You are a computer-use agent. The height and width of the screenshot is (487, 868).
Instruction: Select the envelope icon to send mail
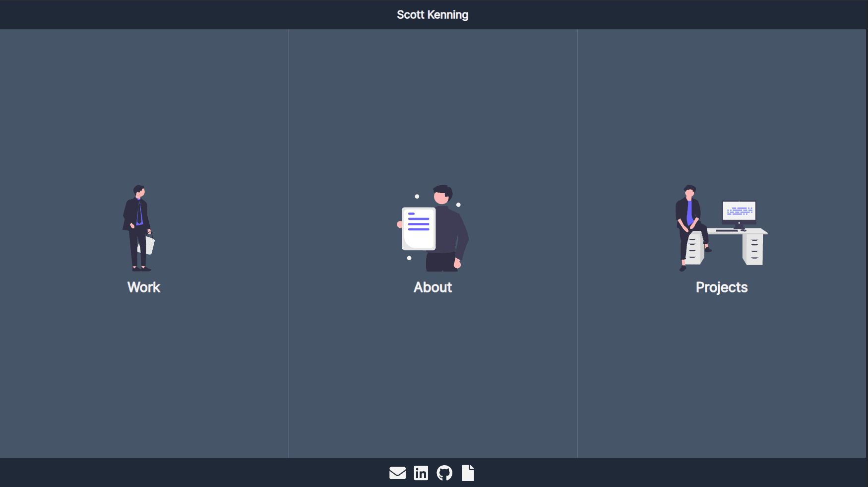[397, 473]
